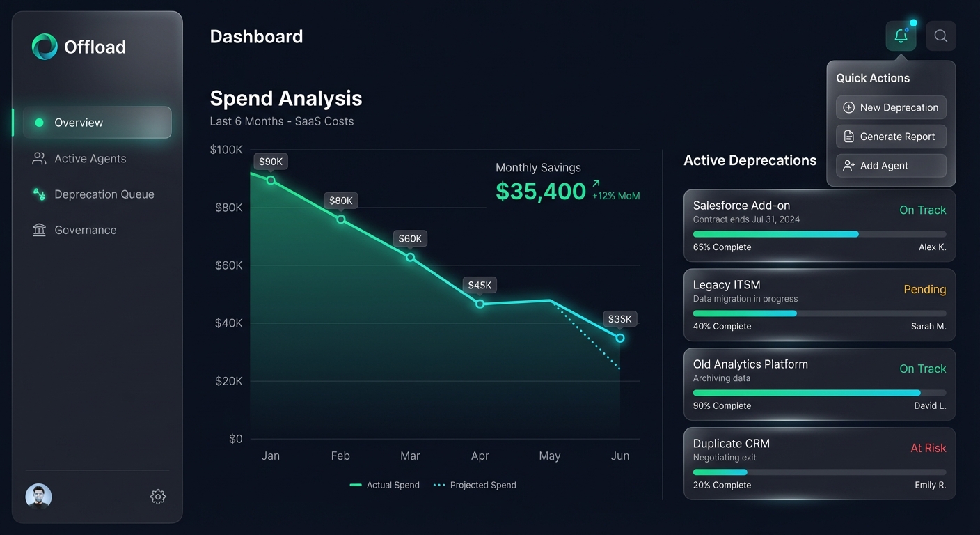Click the Deprecation Queue icon
The image size is (980, 535).
tap(38, 194)
